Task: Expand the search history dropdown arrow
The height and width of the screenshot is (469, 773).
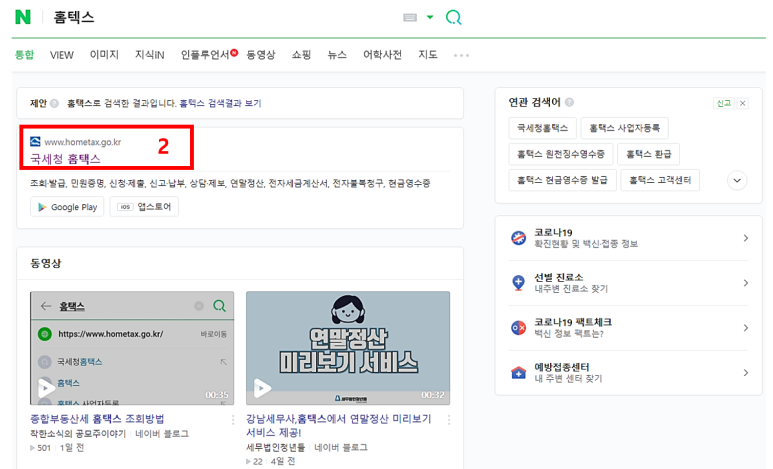Action: (x=430, y=17)
